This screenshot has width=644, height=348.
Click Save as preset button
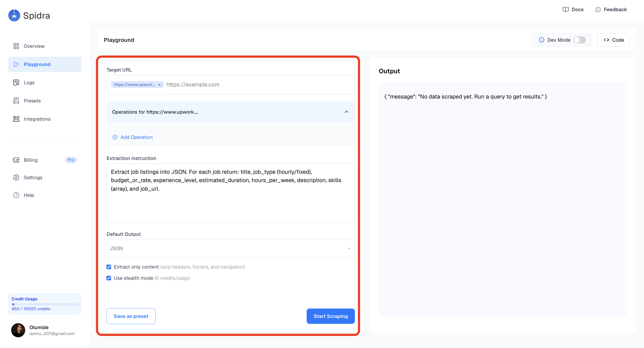click(131, 316)
